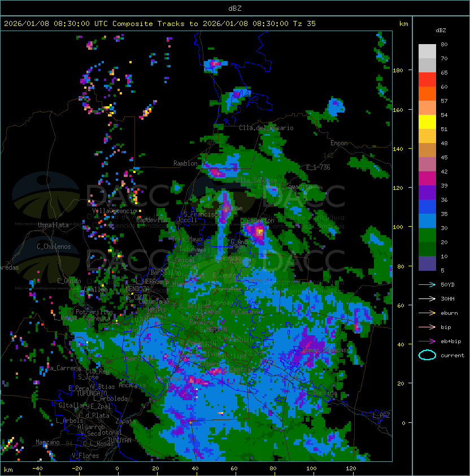Click the 'L_Arboleda' map label
The height and width of the screenshot is (476, 470).
tap(111, 399)
